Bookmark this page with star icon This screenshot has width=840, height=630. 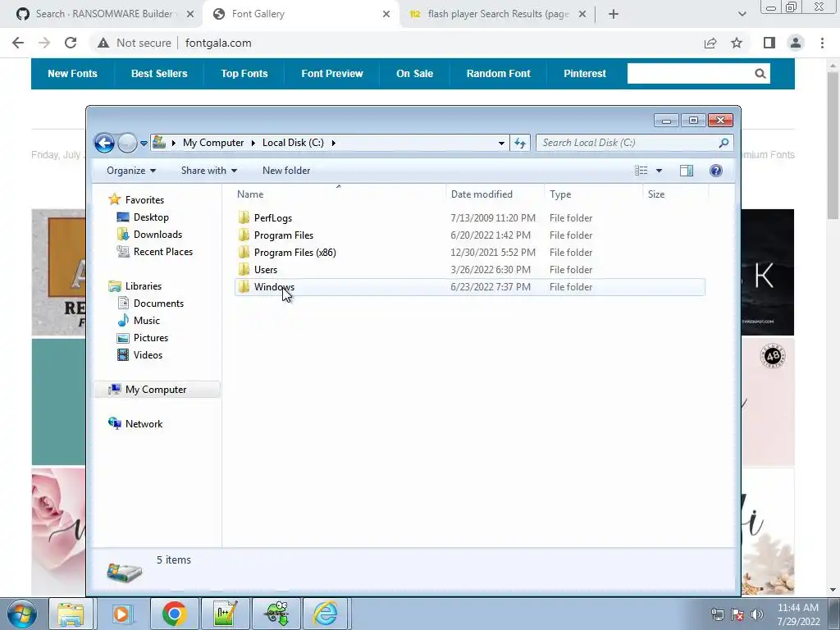[x=737, y=43]
